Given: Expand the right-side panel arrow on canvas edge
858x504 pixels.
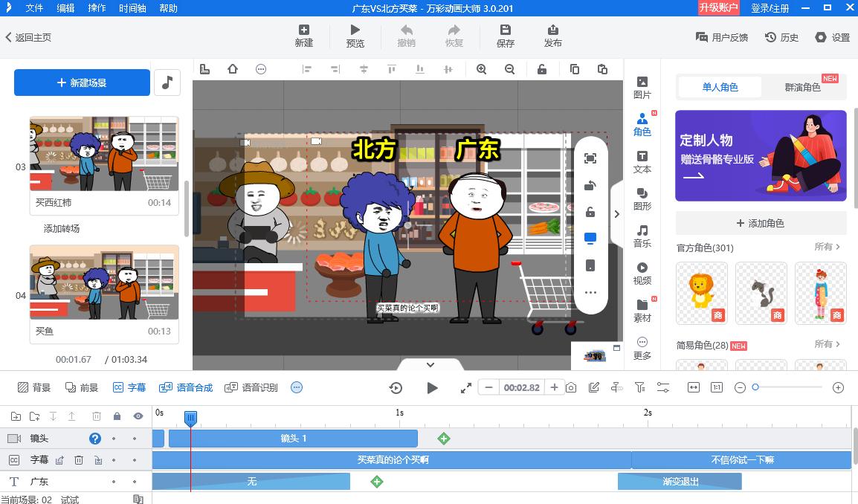Looking at the screenshot, I should tap(616, 213).
